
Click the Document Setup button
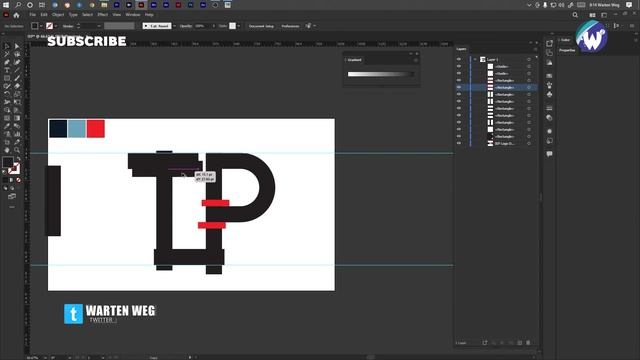[261, 26]
